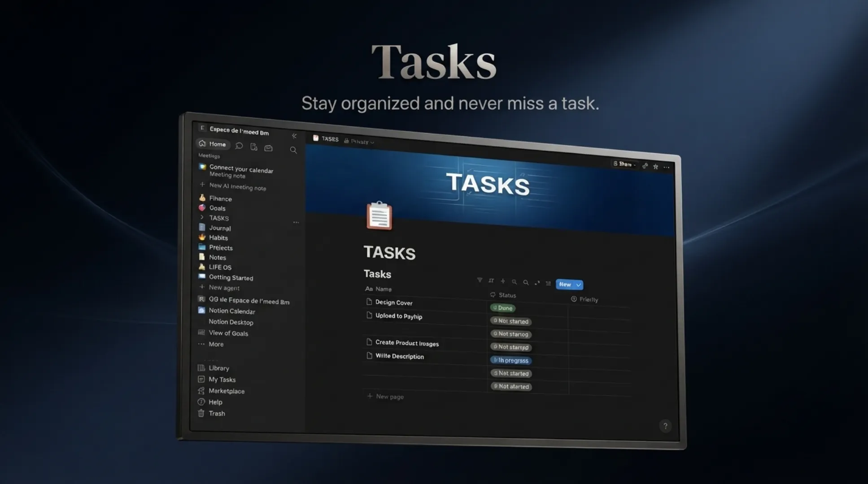
Task: Open the Habits page
Action: point(218,238)
